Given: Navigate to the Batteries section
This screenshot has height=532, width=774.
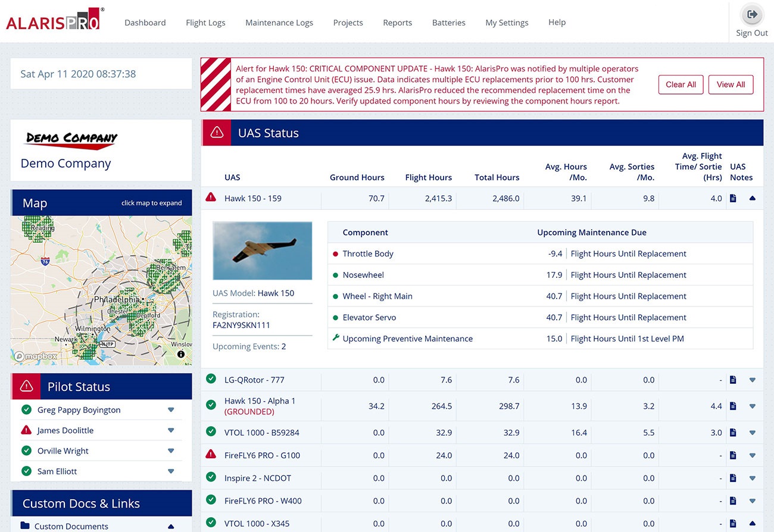Looking at the screenshot, I should (x=448, y=22).
